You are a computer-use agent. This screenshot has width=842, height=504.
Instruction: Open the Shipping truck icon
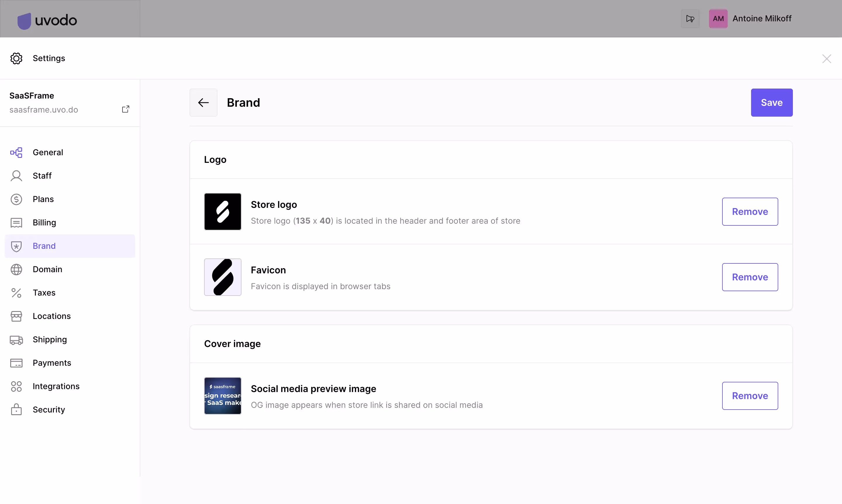[x=16, y=339]
